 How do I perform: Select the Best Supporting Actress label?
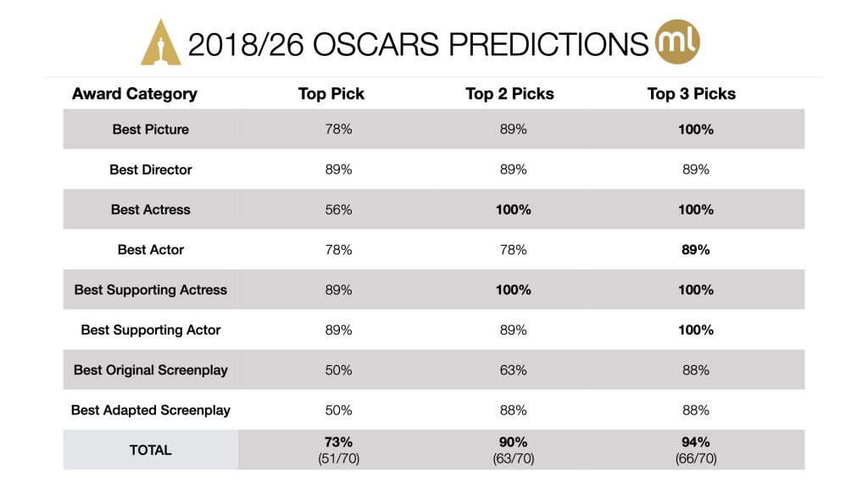151,290
